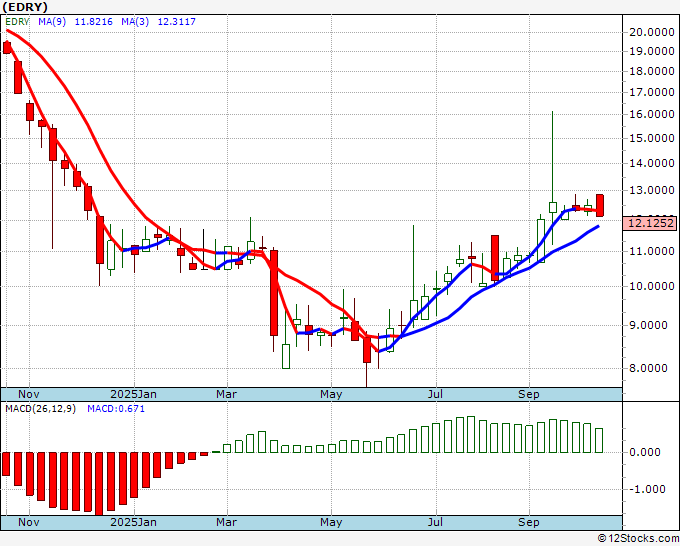Select the 13.0000 price axis label

(651, 190)
